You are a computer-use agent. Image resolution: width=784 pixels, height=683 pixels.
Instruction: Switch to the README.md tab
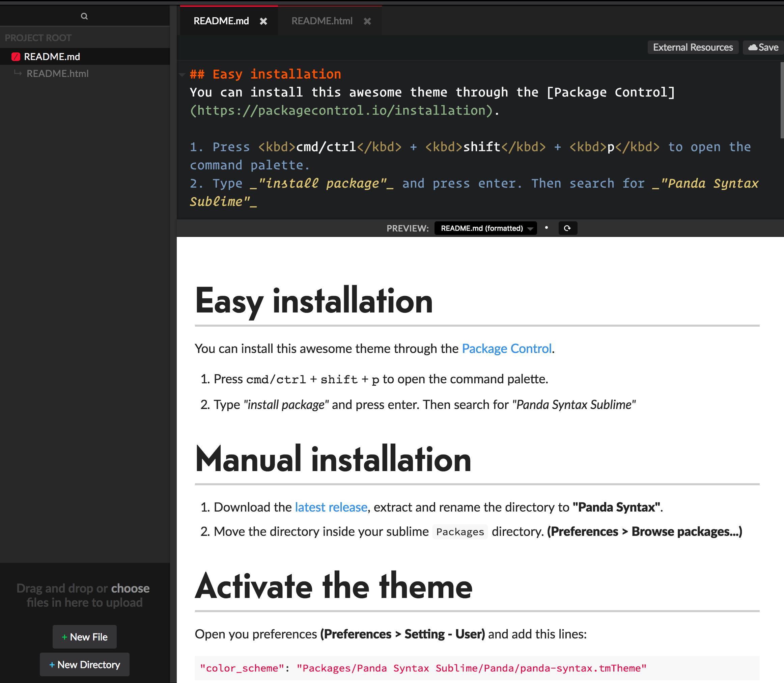tap(221, 21)
